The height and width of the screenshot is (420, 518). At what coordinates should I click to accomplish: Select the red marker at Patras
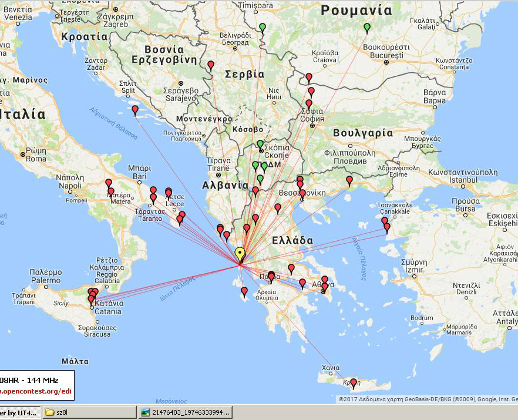(271, 277)
